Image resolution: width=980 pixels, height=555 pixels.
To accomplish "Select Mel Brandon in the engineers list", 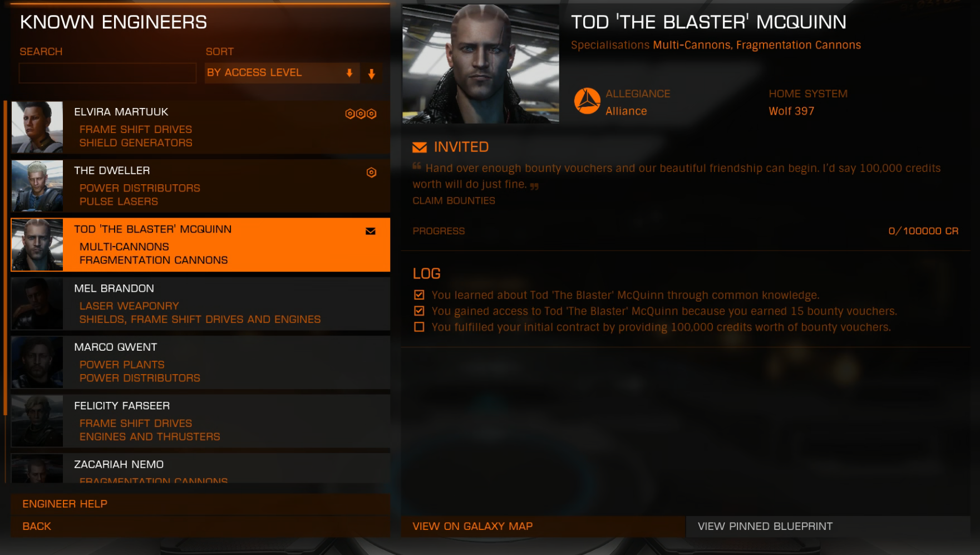I will 200,304.
